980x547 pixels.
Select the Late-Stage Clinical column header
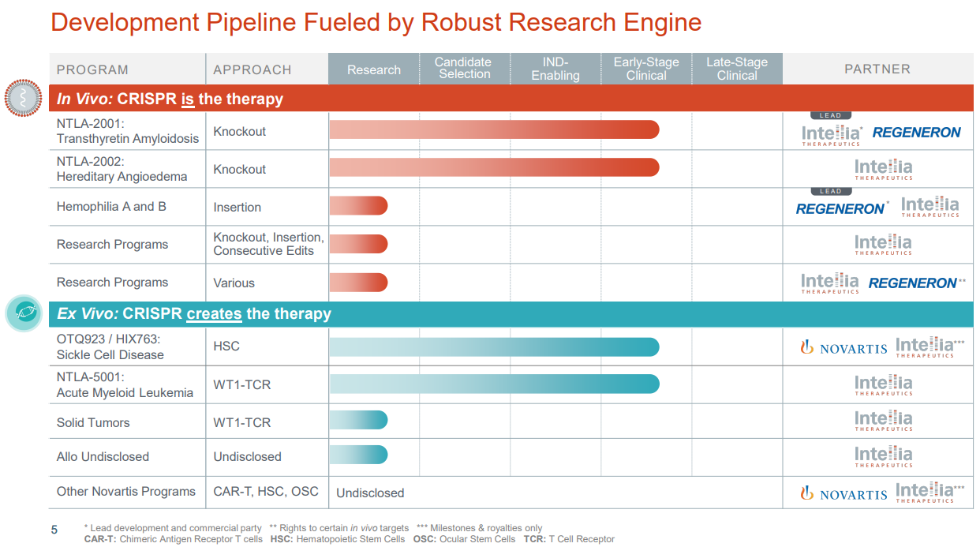737,69
